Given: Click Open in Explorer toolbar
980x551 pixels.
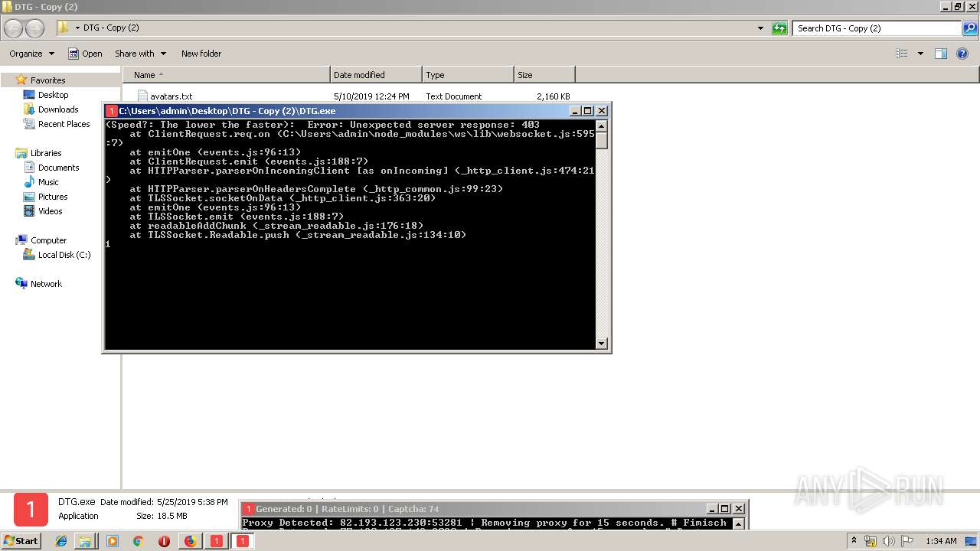Looking at the screenshot, I should 85,54.
